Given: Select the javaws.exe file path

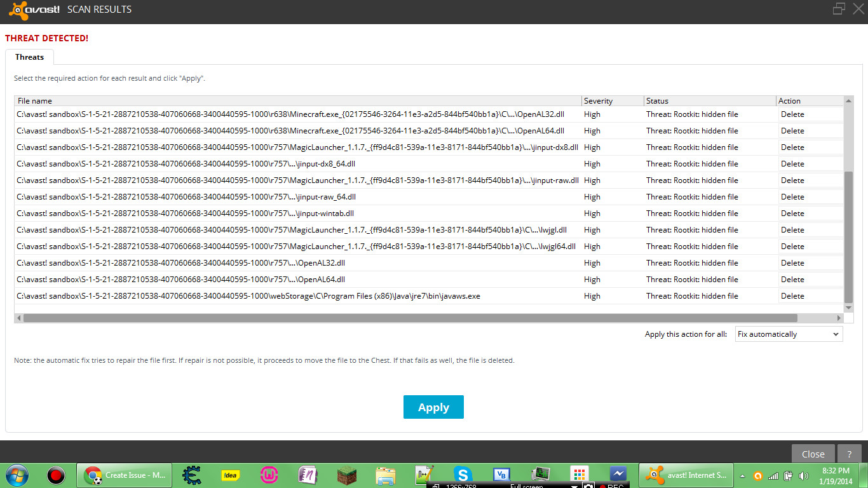Looking at the screenshot, I should (x=248, y=296).
